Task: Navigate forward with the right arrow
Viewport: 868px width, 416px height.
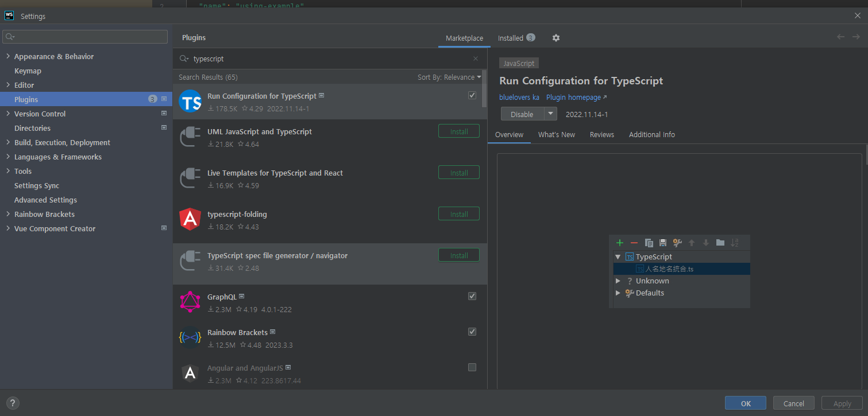Action: coord(856,37)
